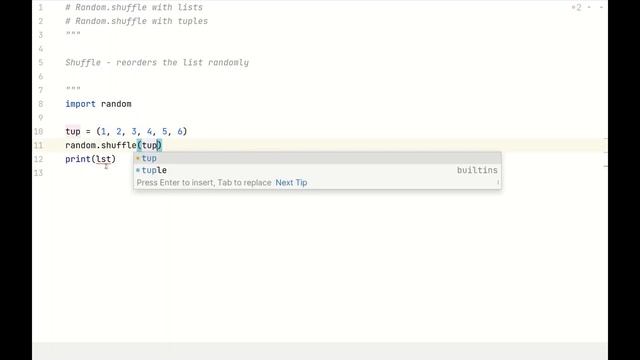This screenshot has width=640, height=360.
Task: Open the completion popup more-options dots
Action: coord(498,182)
